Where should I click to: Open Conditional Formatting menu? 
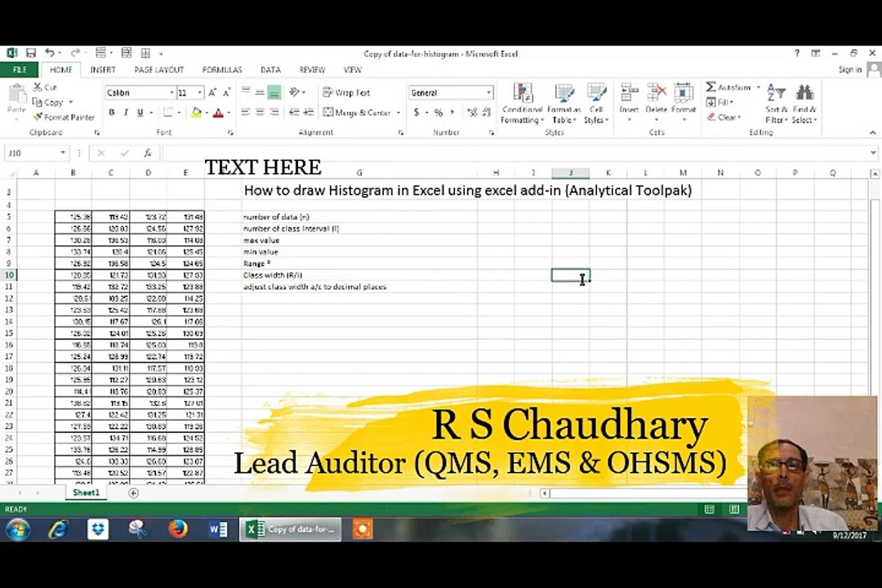522,104
